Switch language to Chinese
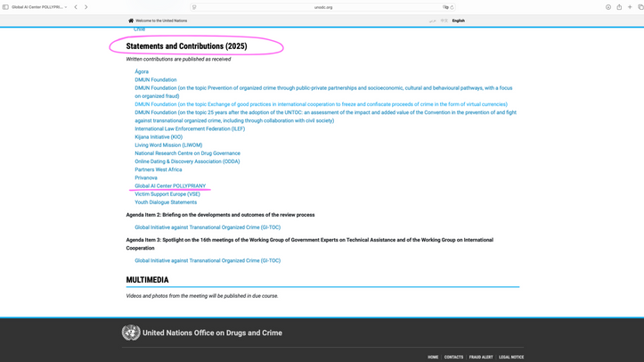Viewport: 644px width, 362px height. pos(444,21)
